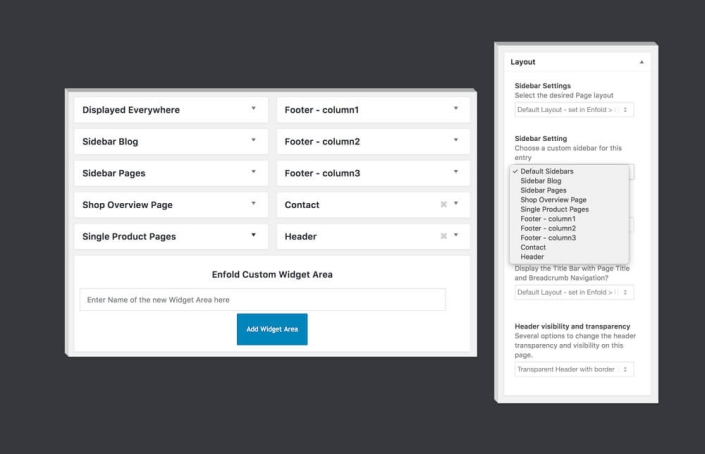The image size is (705, 454).
Task: Open the Sidebar Settings page layout dropdown
Action: pyautogui.click(x=574, y=109)
